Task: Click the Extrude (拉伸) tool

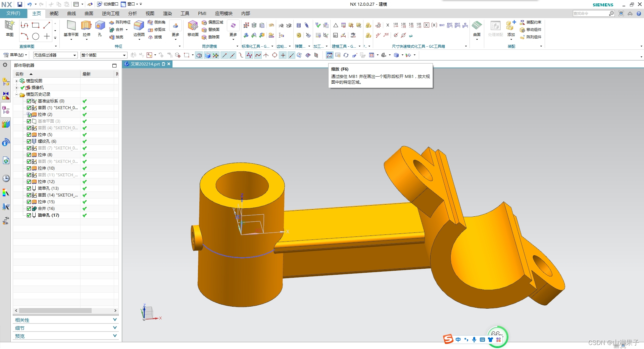Action: coord(87,29)
